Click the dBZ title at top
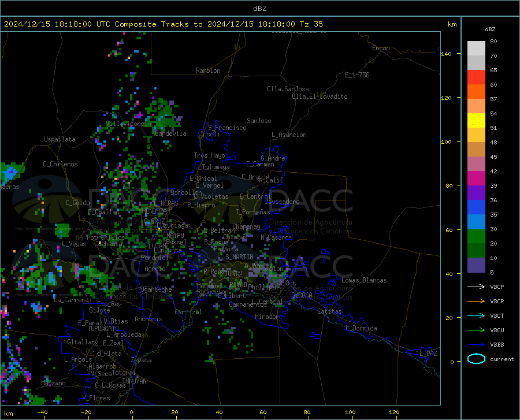 pyautogui.click(x=259, y=9)
